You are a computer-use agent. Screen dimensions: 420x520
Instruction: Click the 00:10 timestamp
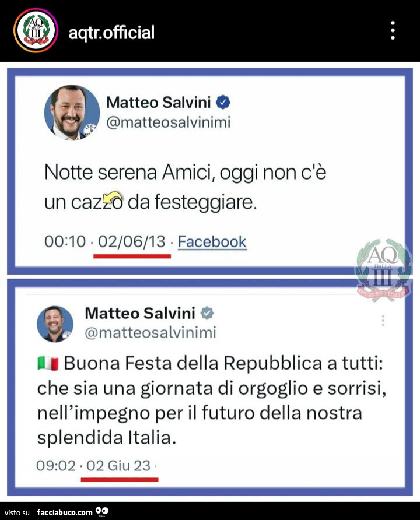65,241
